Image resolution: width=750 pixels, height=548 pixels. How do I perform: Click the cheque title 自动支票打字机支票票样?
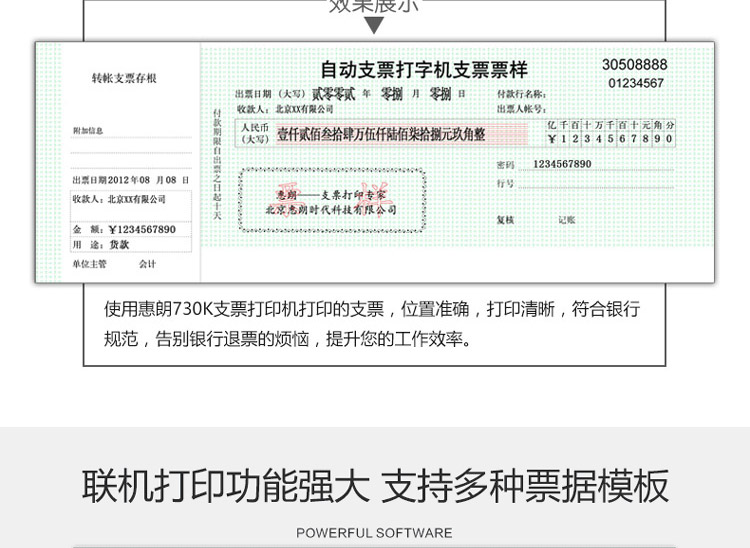click(424, 70)
